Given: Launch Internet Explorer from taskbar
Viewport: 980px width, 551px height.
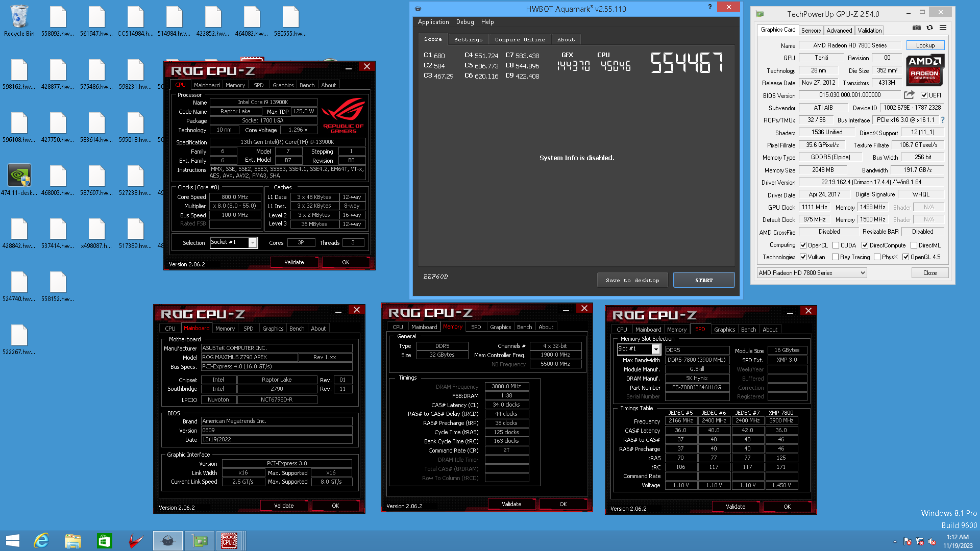Looking at the screenshot, I should pos(41,541).
